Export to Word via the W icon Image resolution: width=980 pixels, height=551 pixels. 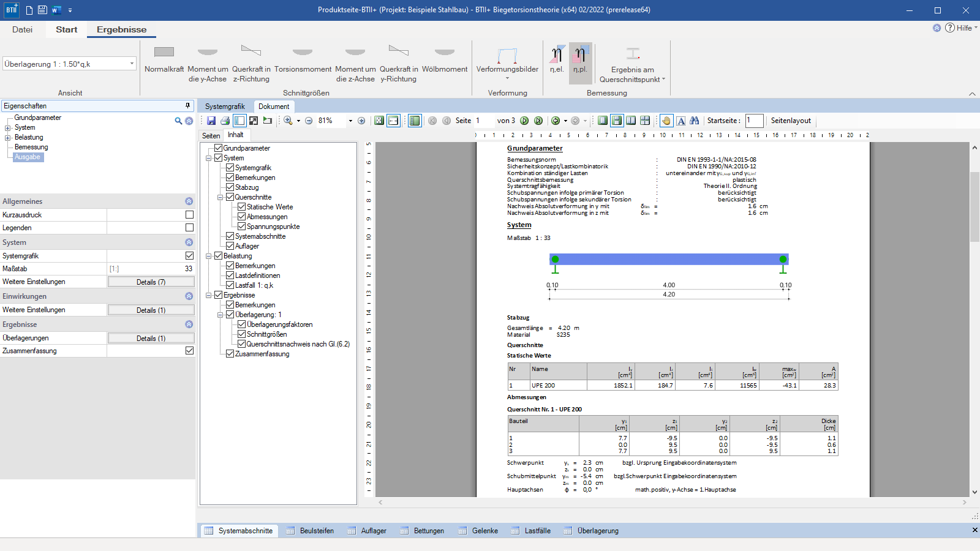tap(56, 10)
